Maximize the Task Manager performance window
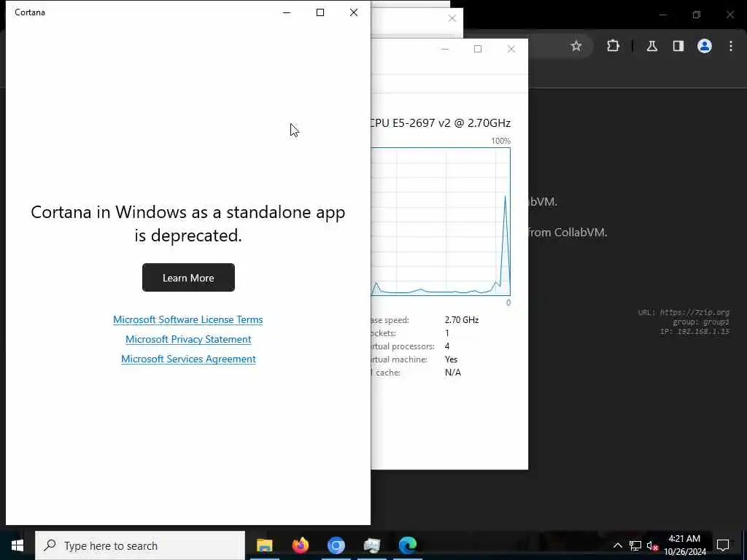This screenshot has height=560, width=747. click(x=478, y=49)
